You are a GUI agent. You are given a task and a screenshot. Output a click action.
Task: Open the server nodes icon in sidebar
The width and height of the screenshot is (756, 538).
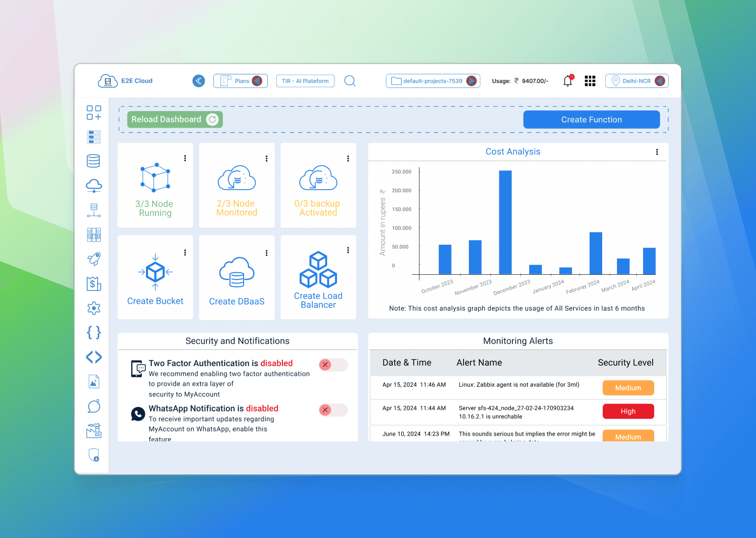coord(94,137)
